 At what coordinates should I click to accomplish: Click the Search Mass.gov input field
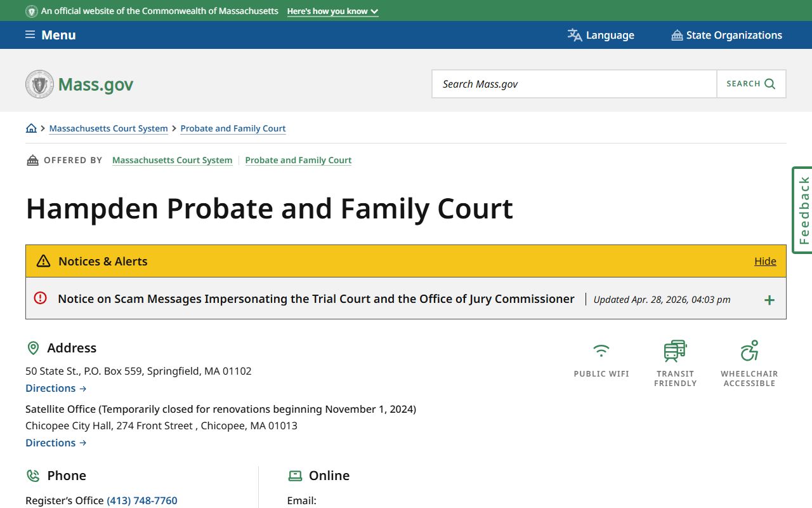[574, 84]
